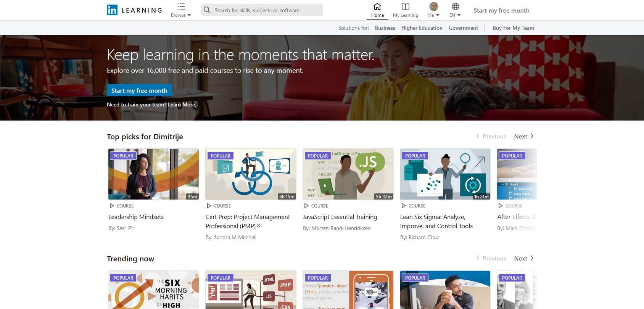This screenshot has width=644, height=309.
Task: Click play icon beside Cert Prep COURSE label
Action: 209,206
